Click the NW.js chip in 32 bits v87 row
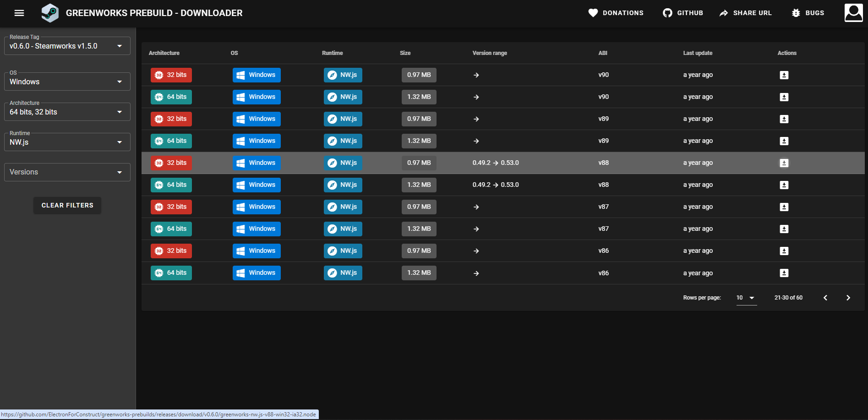Image resolution: width=868 pixels, height=420 pixels. 343,207
